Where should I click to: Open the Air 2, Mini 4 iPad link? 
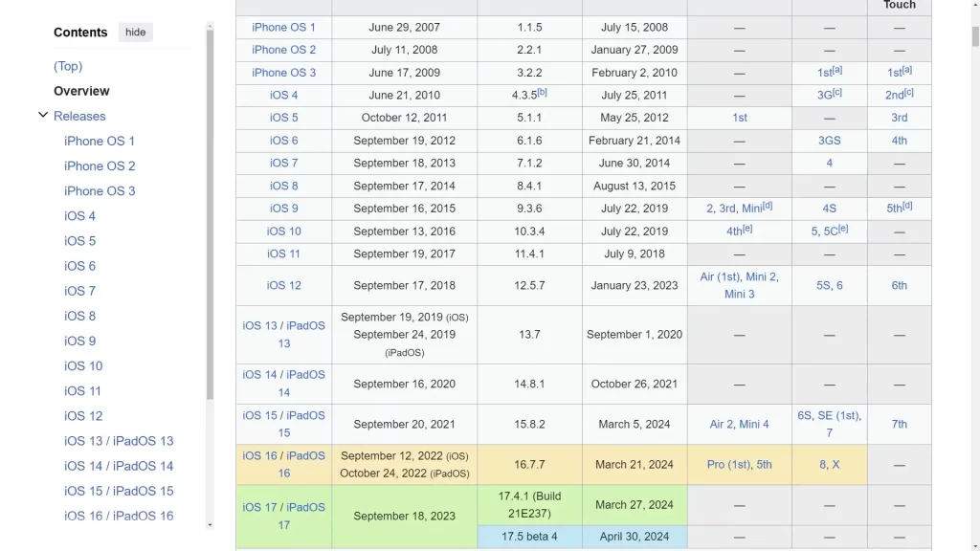[x=739, y=424]
